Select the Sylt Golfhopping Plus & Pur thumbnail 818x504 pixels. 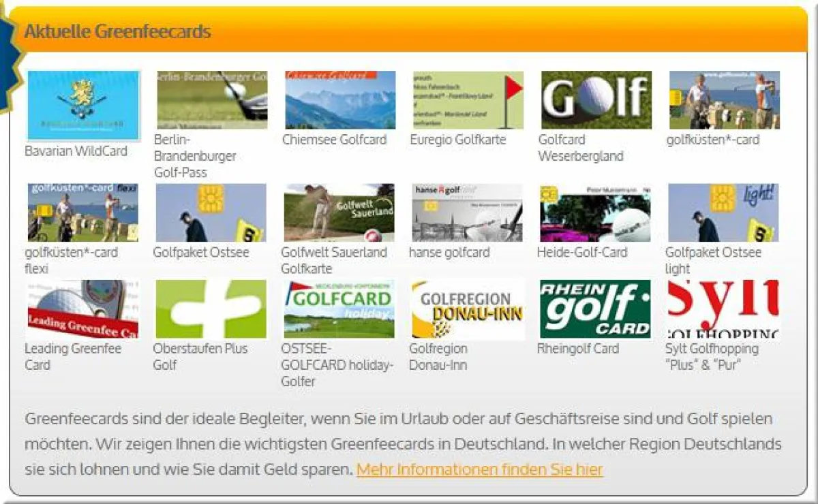[723, 308]
